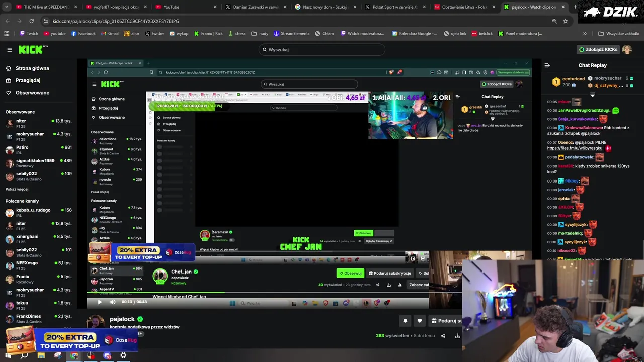This screenshot has width=644, height=362.
Task: Open the apps grid in bookmarks bar
Action: pos(7,34)
